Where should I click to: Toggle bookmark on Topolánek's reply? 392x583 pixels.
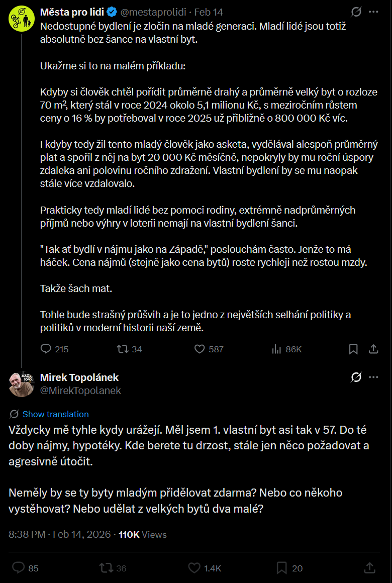pyautogui.click(x=282, y=568)
